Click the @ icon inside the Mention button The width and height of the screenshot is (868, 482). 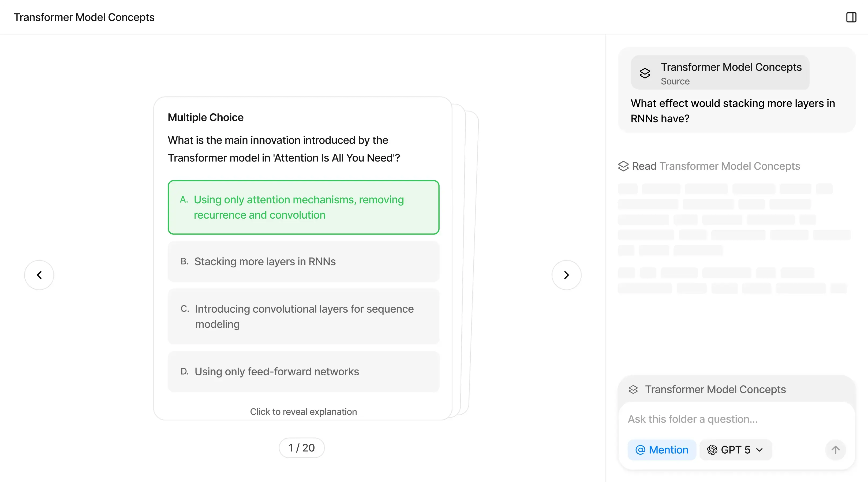pos(640,450)
